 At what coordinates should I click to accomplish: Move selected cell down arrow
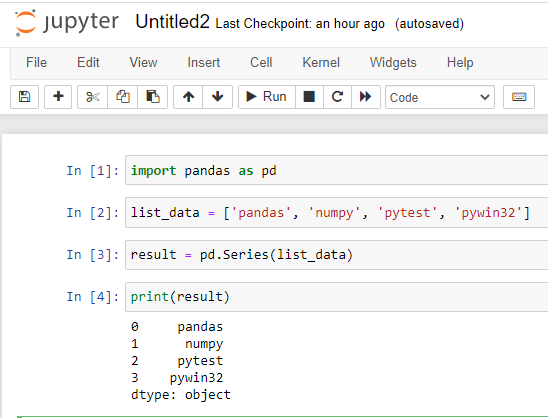pyautogui.click(x=217, y=97)
